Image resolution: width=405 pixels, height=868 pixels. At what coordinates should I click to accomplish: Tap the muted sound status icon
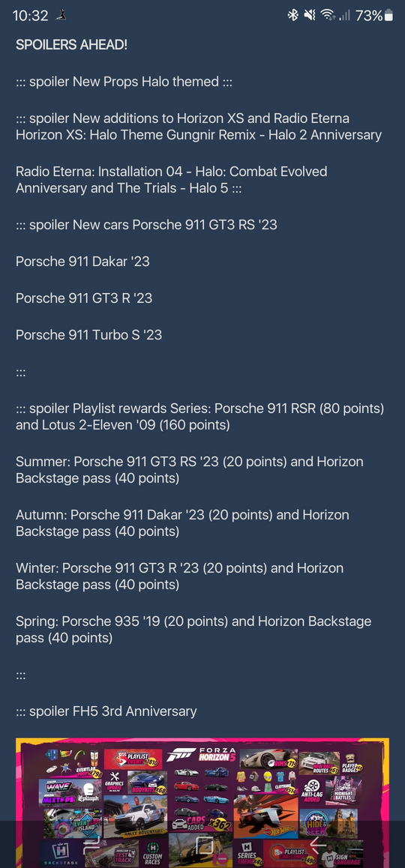310,16
